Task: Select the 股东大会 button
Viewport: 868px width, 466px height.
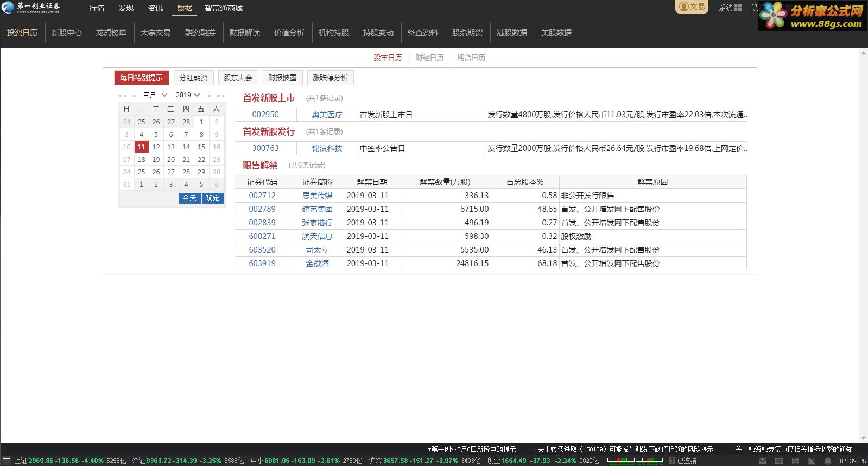Action: (x=238, y=78)
